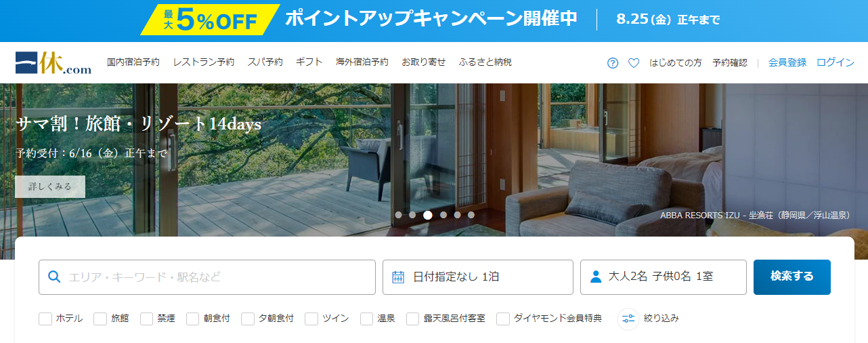Open the 絞り込み filter sliders icon

coord(628,319)
